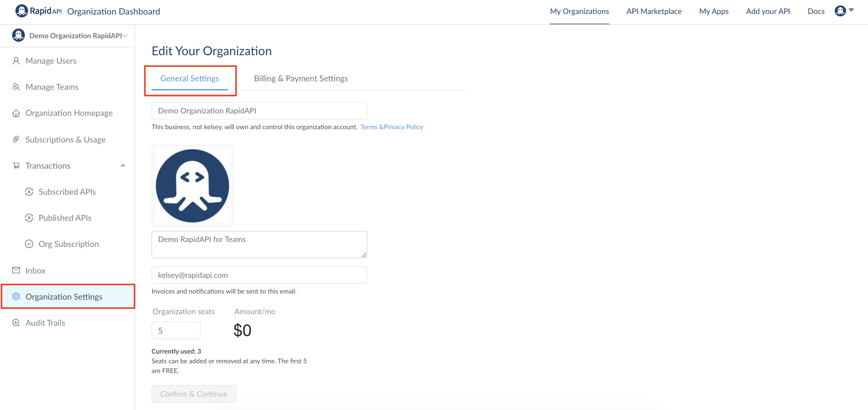This screenshot has height=410, width=868.
Task: Click the Organization seats number field
Action: [176, 331]
